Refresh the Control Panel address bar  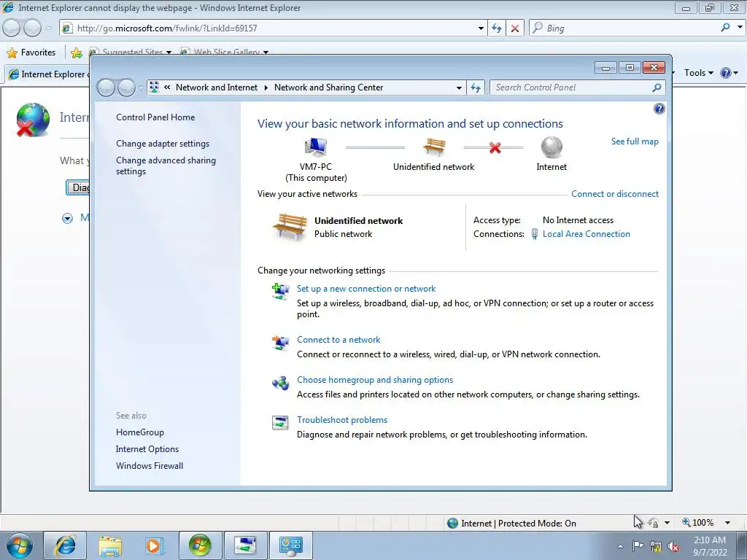pos(476,87)
